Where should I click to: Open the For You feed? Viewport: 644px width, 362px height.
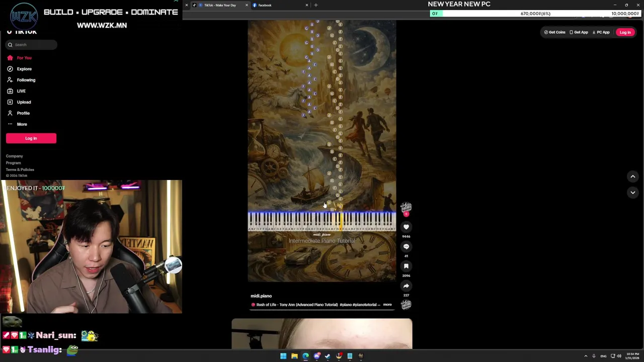(x=24, y=58)
